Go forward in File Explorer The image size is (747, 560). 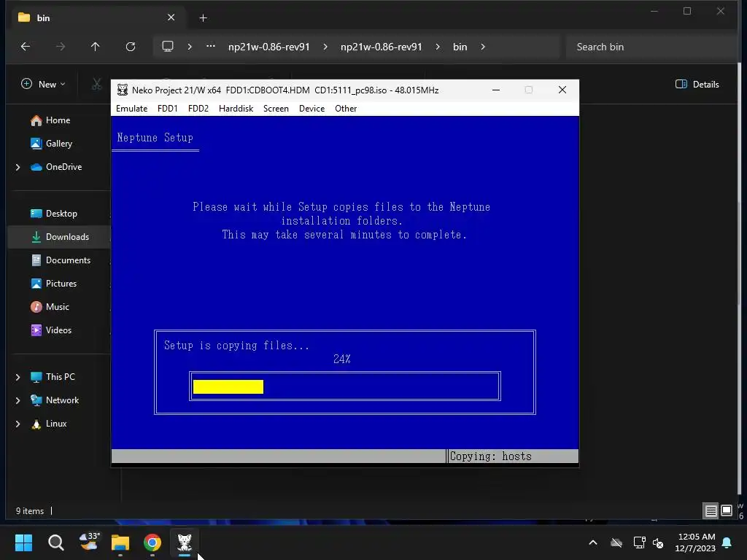[x=61, y=47]
